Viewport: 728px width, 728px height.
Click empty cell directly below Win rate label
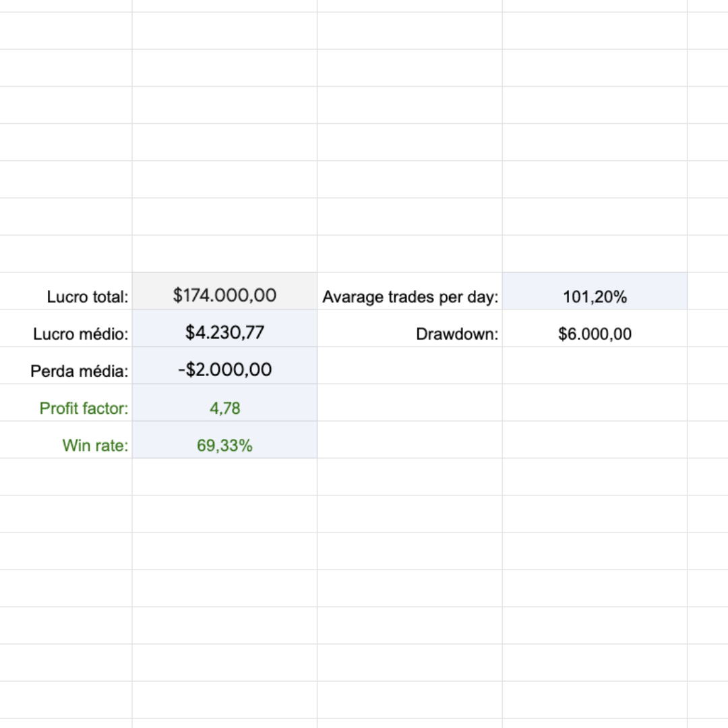pos(66,477)
